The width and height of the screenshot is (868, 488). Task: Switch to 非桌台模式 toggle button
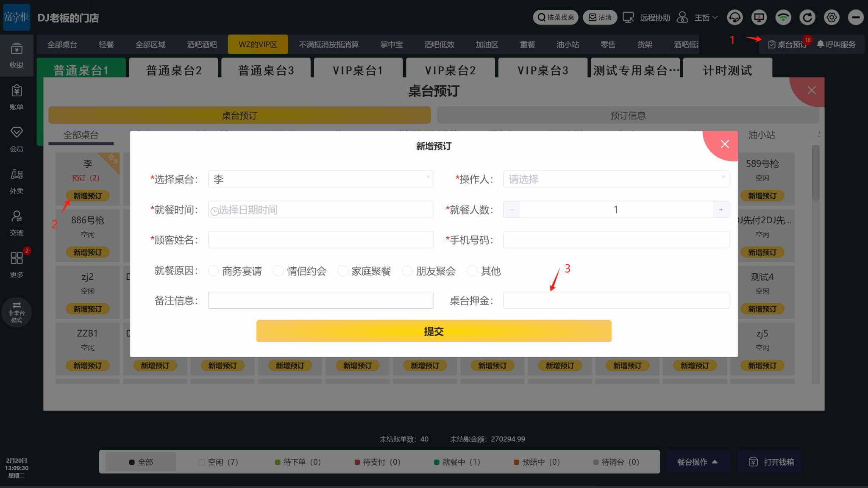[x=17, y=312]
